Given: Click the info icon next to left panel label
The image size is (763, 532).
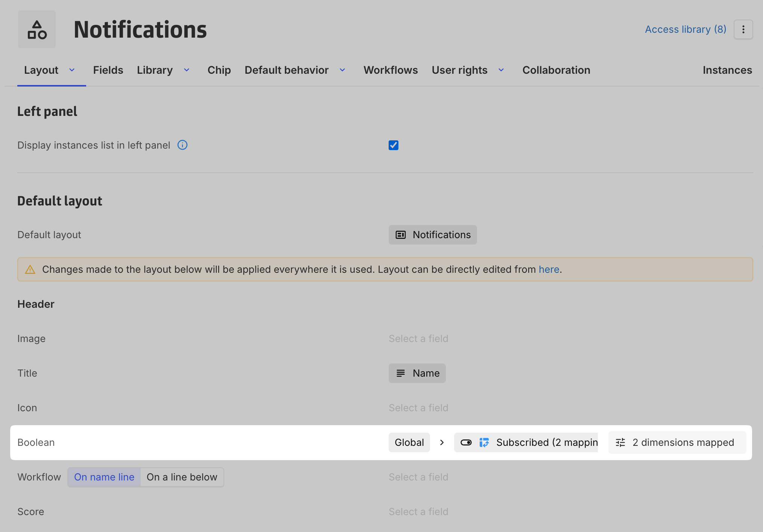Looking at the screenshot, I should [182, 145].
